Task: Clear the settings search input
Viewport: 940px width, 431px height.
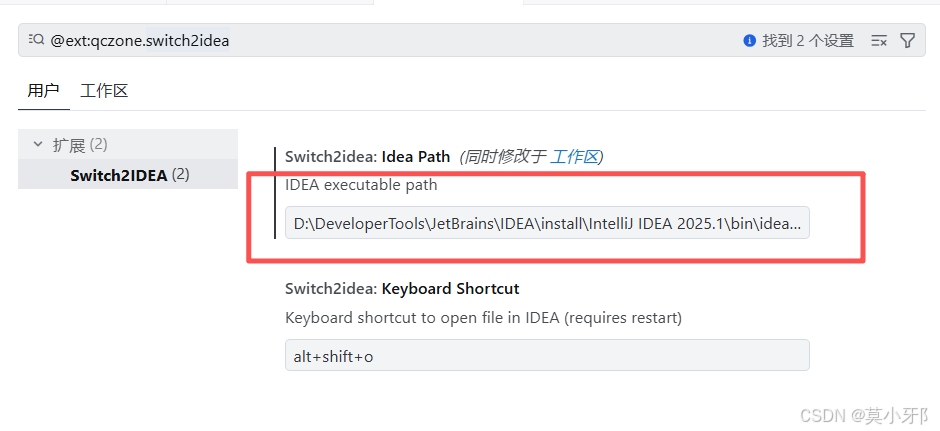Action: coord(878,41)
